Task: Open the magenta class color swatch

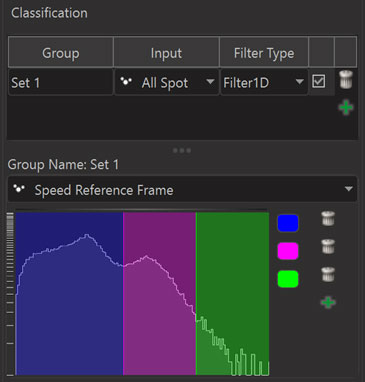Action: (x=288, y=251)
